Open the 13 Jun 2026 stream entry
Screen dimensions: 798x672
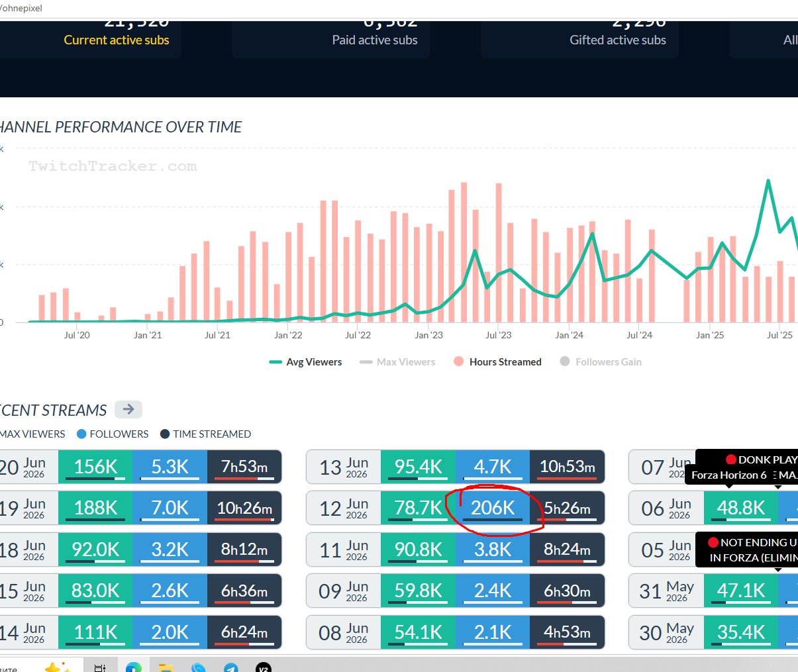456,467
